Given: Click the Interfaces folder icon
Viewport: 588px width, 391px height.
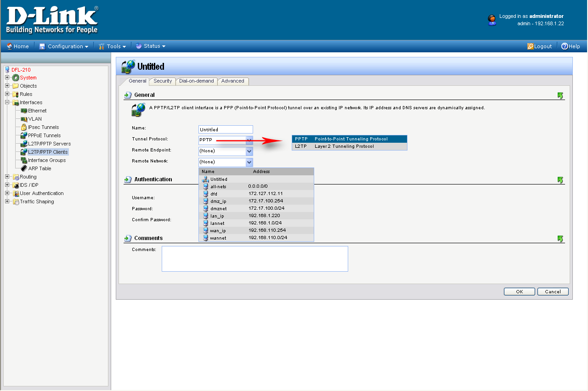Looking at the screenshot, I should coord(16,102).
